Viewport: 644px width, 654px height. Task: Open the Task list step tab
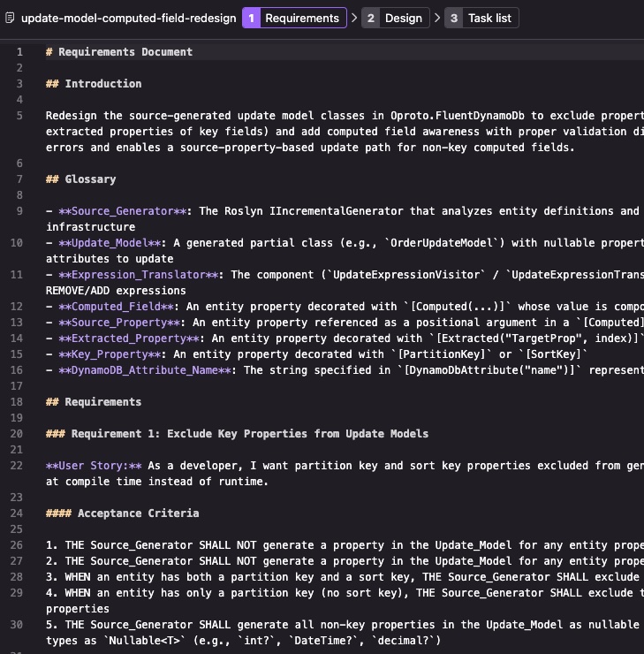[x=481, y=18]
